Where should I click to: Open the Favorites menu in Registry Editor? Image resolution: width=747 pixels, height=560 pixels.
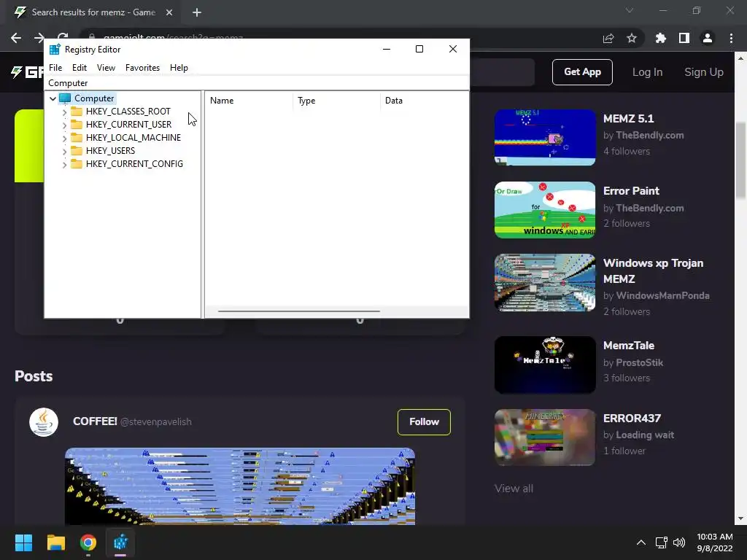coord(142,68)
